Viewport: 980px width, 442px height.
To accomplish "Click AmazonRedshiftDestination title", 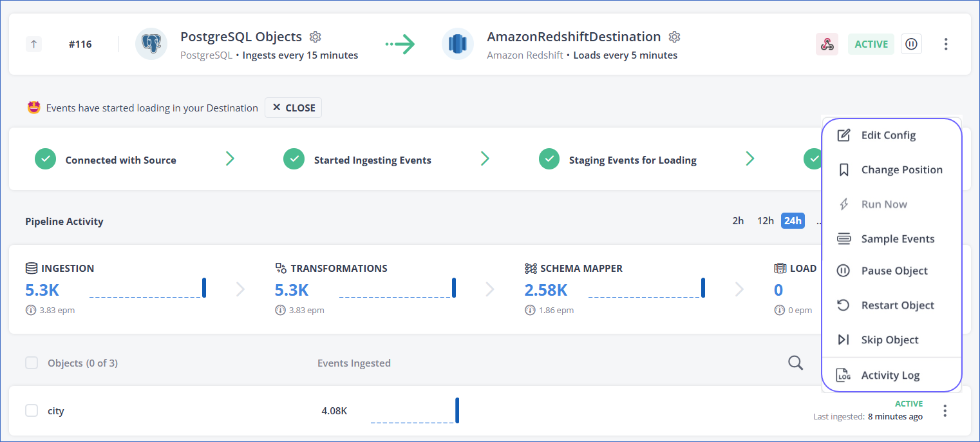I will pos(574,37).
